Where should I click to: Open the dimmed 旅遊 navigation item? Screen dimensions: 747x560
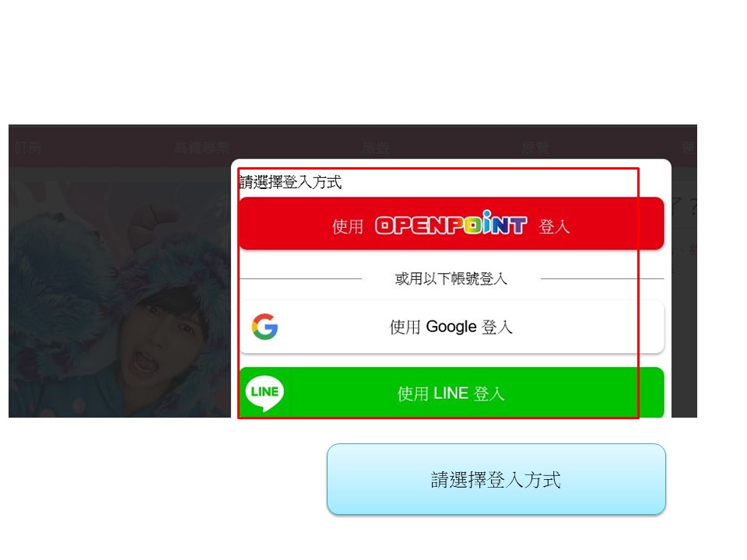375,149
